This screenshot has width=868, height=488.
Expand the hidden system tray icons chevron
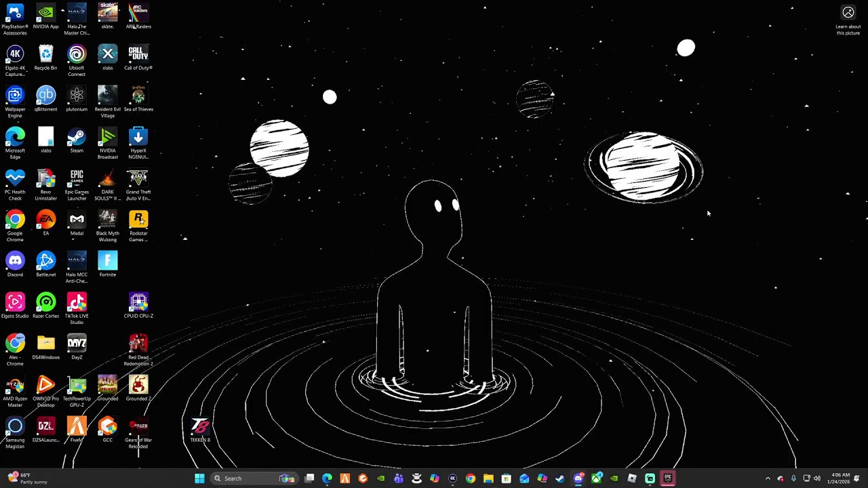[768, 479]
